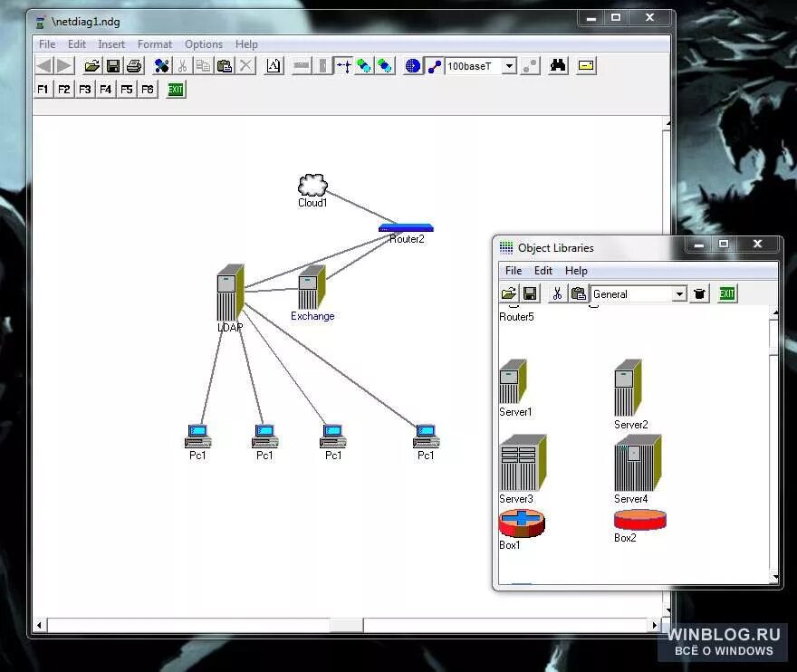Open Help menu in netdiag1 window
Viewport: 797px width, 672px height.
click(x=246, y=44)
